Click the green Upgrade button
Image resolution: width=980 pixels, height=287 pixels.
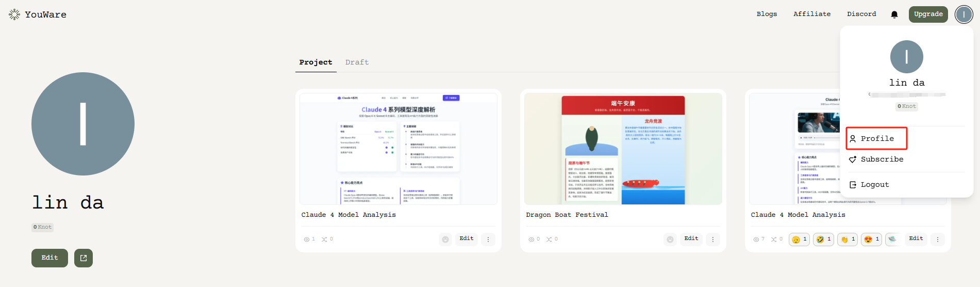[x=928, y=14]
